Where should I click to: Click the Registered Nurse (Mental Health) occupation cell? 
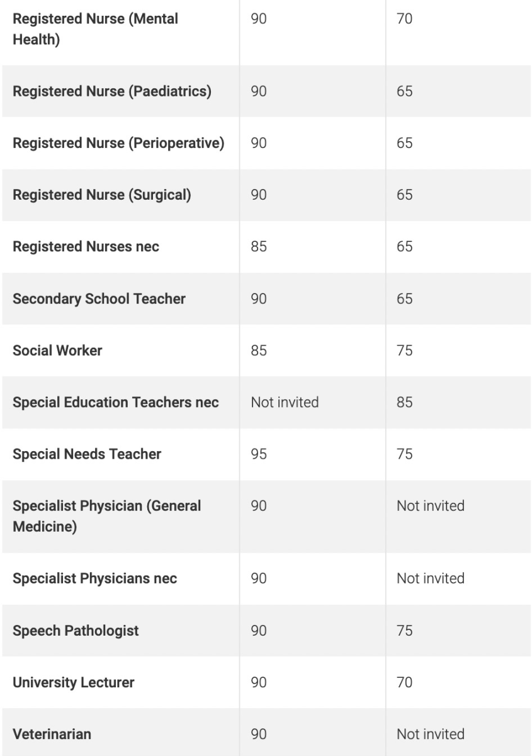click(95, 30)
